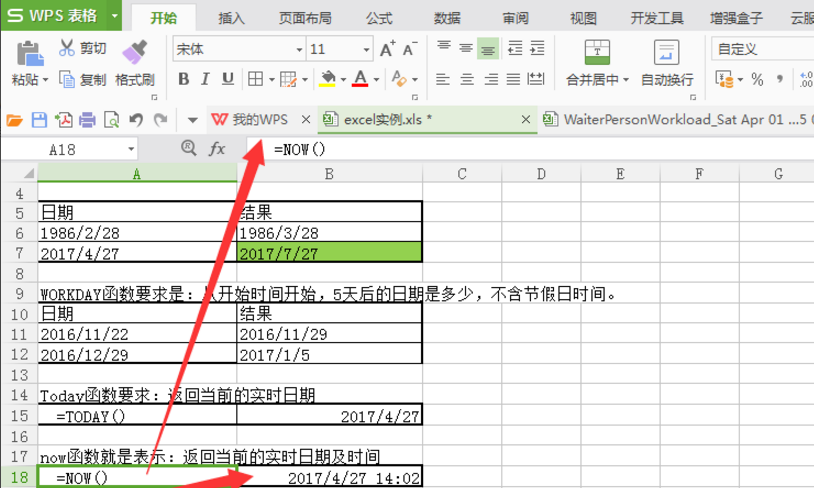Expand the font color dropdown arrow
Image resolution: width=814 pixels, height=488 pixels.
click(x=376, y=79)
